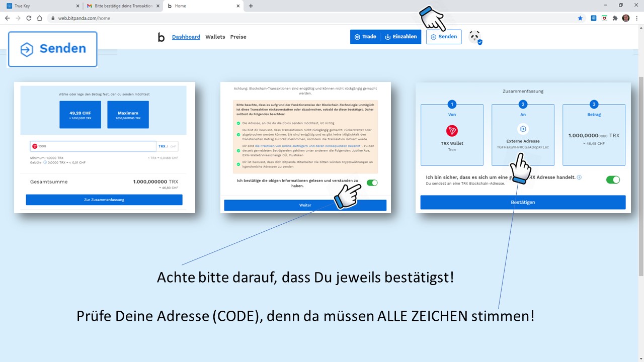The height and width of the screenshot is (362, 644).
Task: Click the browser address bar
Action: coord(312,18)
